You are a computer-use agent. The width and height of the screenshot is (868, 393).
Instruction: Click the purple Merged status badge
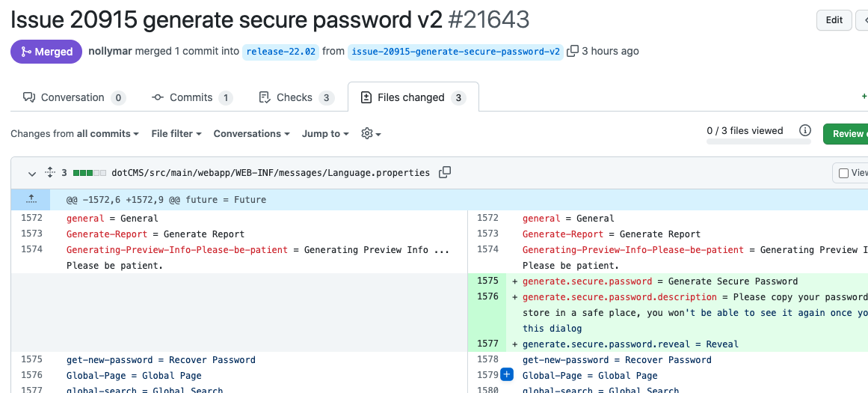coord(46,52)
